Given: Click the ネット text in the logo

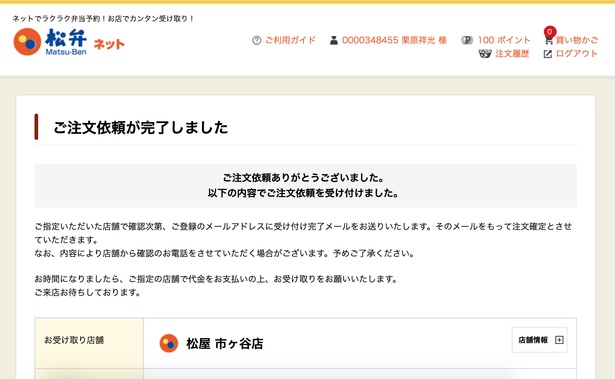Looking at the screenshot, I should coord(109,44).
